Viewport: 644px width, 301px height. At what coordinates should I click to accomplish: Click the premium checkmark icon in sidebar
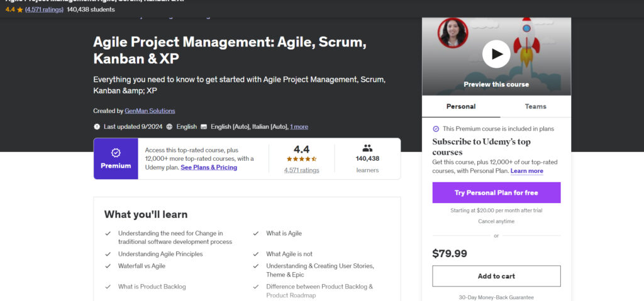[436, 129]
